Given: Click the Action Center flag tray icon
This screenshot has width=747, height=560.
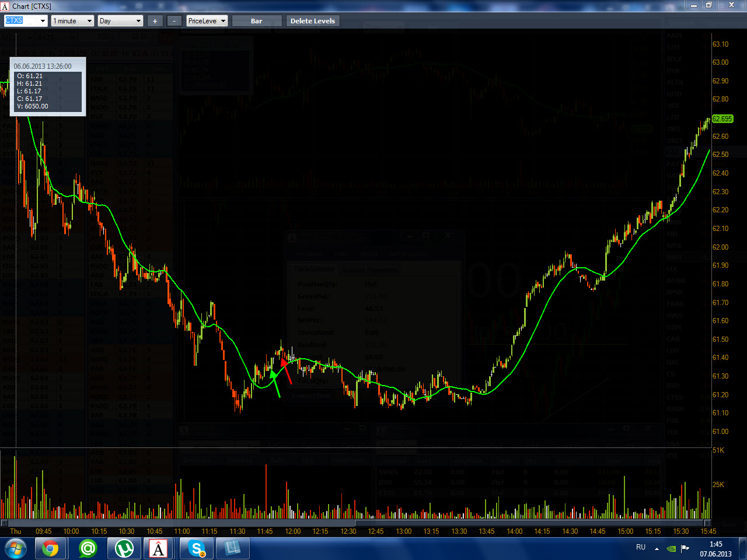Looking at the screenshot, I should pos(685,548).
